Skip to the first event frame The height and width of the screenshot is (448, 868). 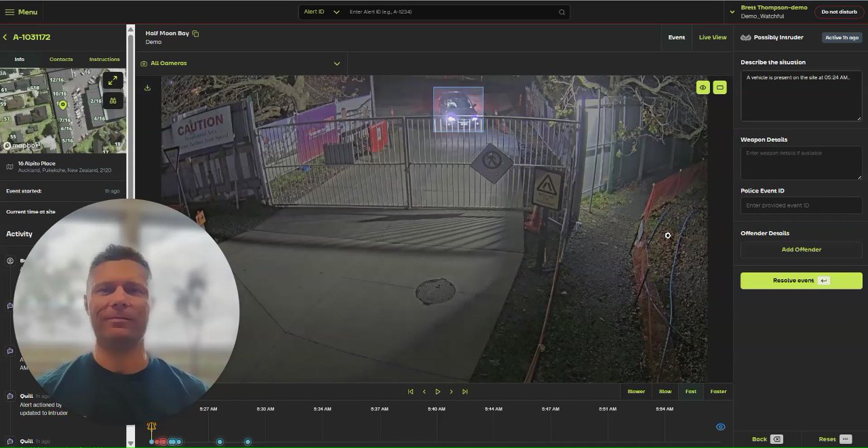[x=410, y=392]
